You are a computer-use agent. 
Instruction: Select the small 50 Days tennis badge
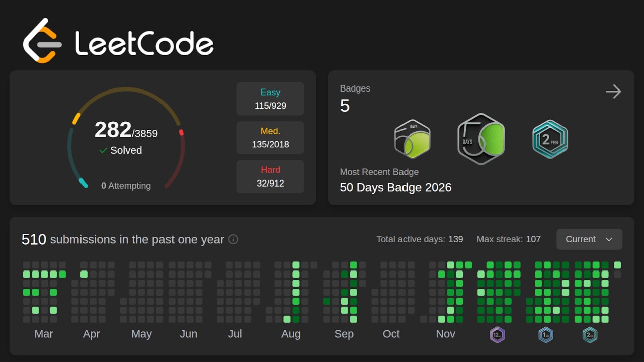(413, 139)
